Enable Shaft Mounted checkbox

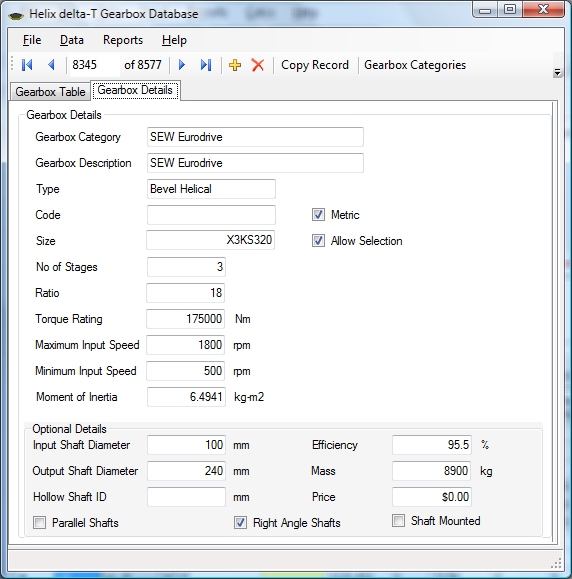(x=398, y=521)
